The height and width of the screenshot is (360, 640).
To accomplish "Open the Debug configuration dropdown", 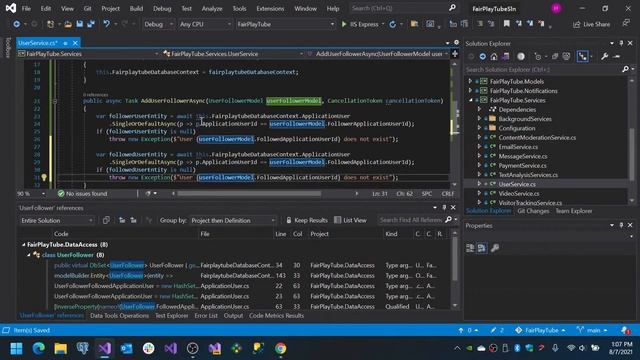I will (x=158, y=24).
